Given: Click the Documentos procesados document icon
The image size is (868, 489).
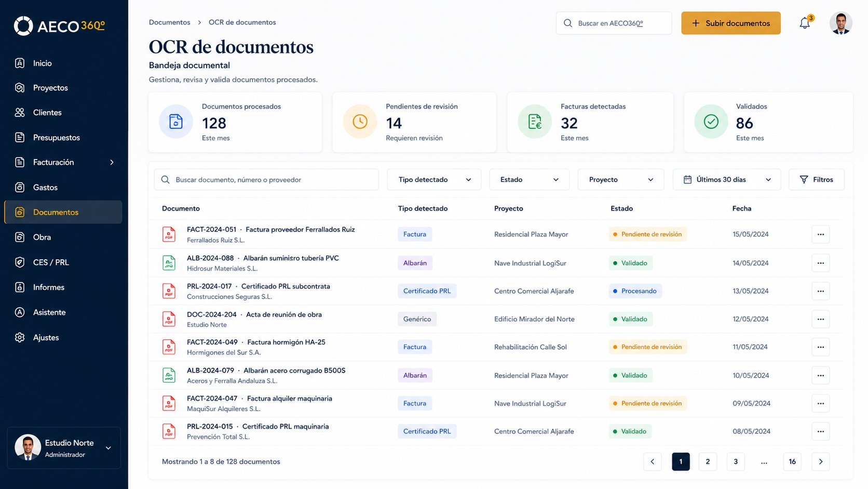Looking at the screenshot, I should (x=176, y=122).
